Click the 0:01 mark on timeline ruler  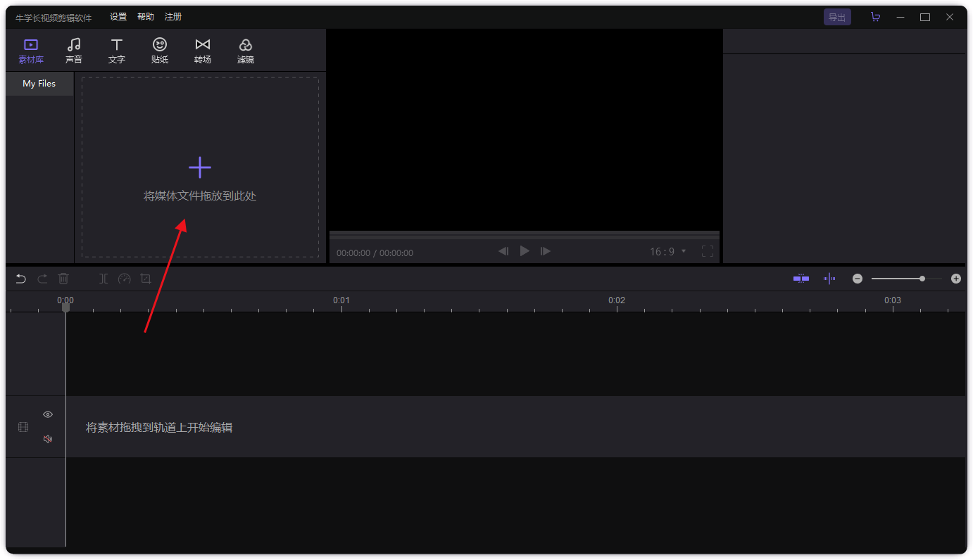[341, 300]
